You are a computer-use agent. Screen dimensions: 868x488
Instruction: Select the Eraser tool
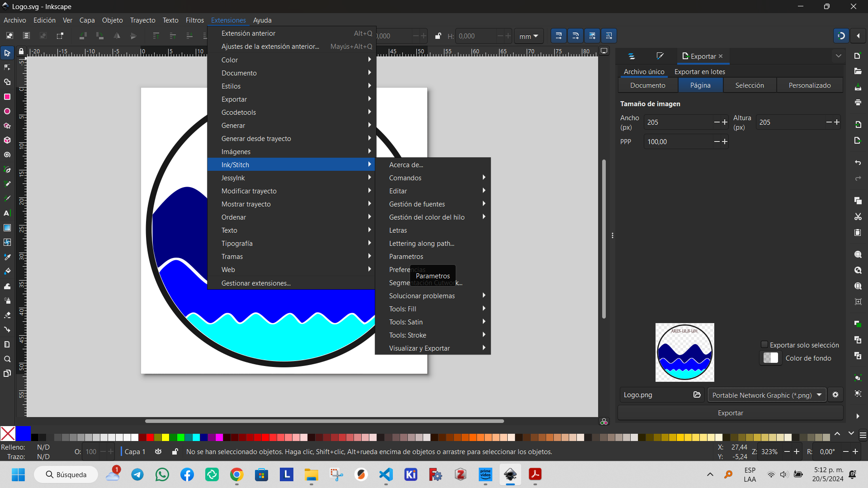7,315
